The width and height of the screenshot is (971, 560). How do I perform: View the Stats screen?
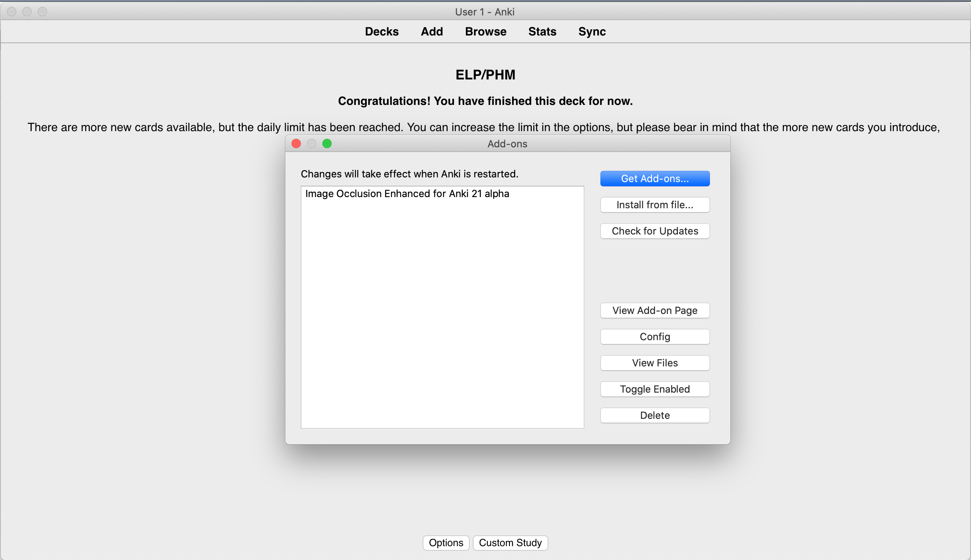pos(542,32)
